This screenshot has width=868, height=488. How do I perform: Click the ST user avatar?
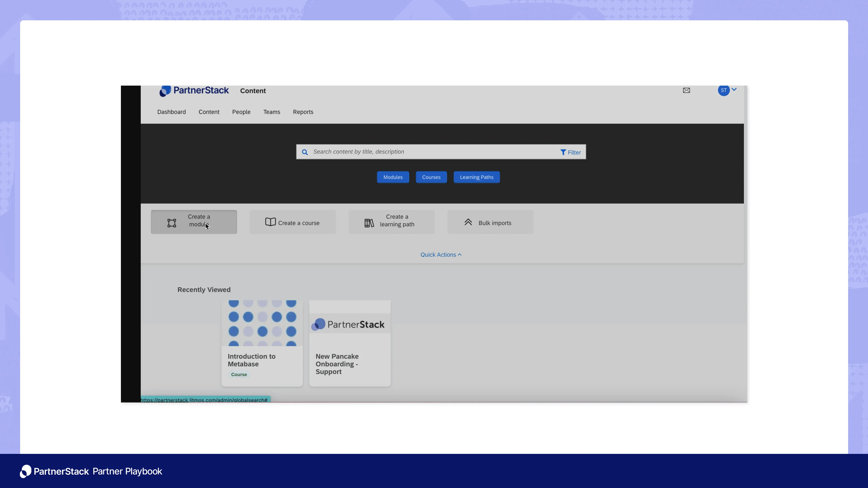pos(723,90)
